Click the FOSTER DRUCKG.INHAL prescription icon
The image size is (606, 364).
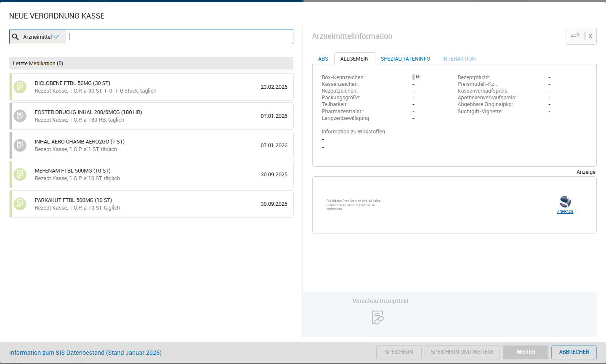pos(20,116)
